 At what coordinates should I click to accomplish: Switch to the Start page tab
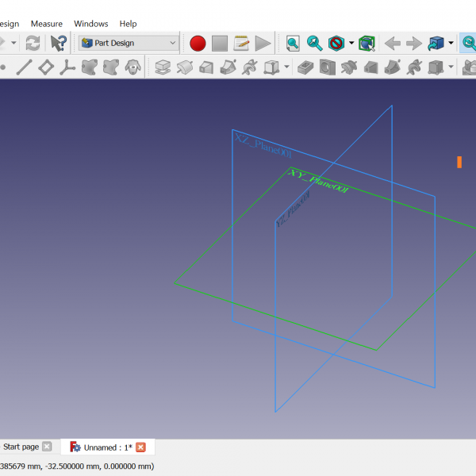[21, 447]
